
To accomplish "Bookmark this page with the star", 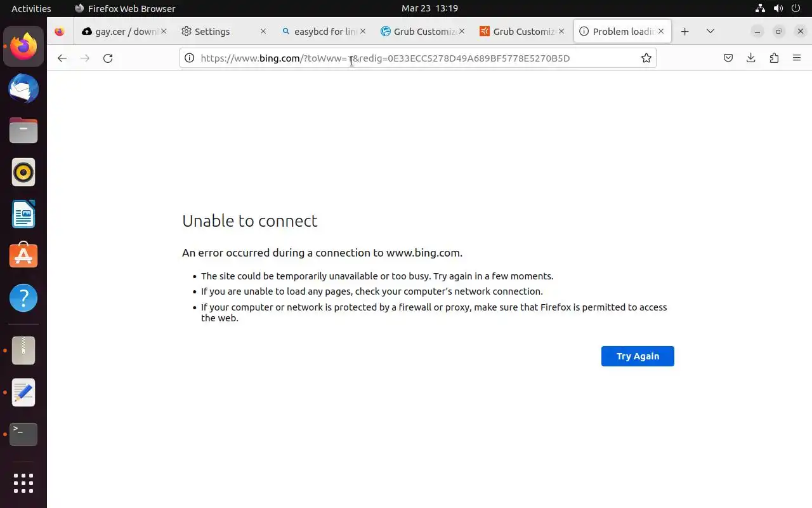I will coord(646,58).
